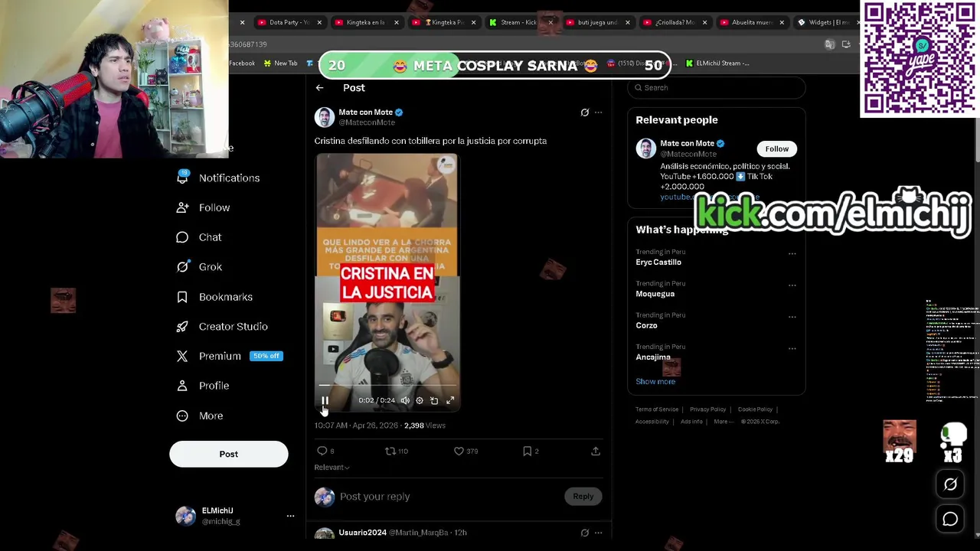
Task: Open Terms of Service link
Action: click(x=657, y=409)
